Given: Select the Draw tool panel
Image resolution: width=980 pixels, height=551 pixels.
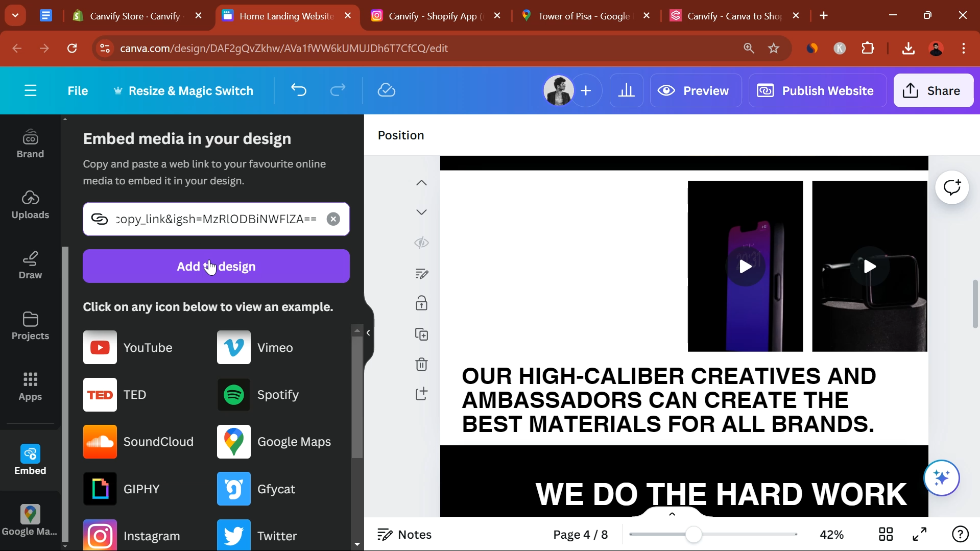Looking at the screenshot, I should pos(30,266).
